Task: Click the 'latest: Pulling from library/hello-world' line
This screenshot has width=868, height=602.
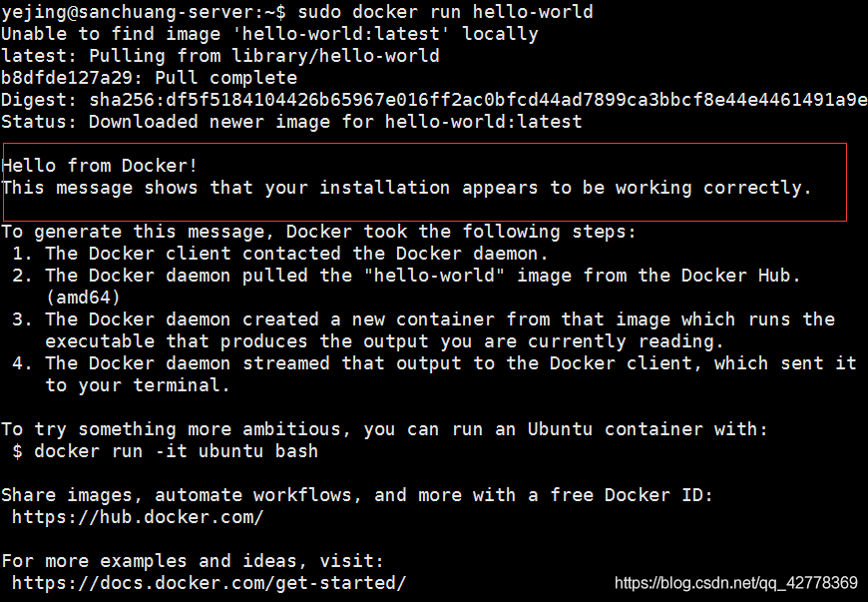Action: point(220,56)
